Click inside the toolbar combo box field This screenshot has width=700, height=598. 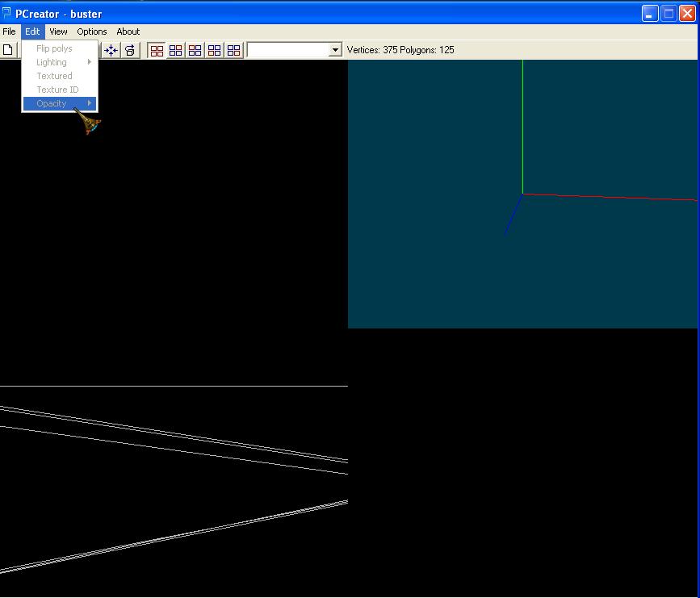[288, 50]
